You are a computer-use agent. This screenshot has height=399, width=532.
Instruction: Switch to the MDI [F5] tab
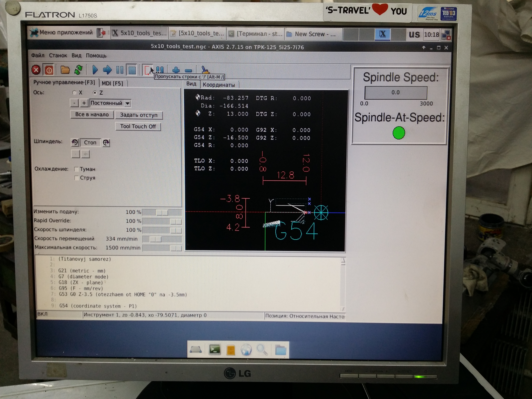point(112,83)
